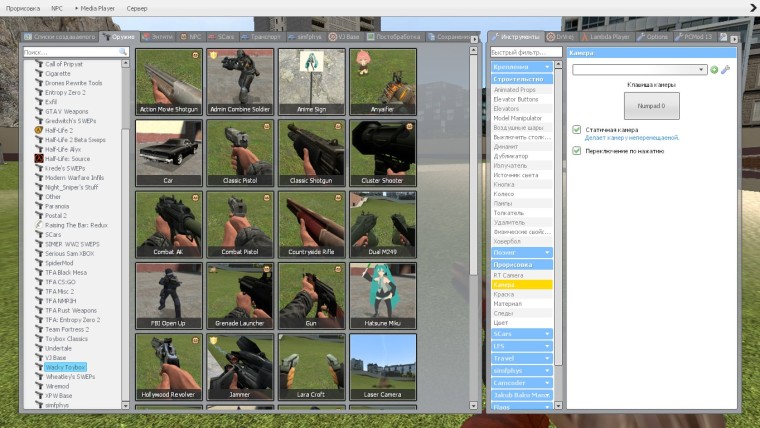The image size is (760, 428).
Task: Expand the Travel tool category
Action: [x=522, y=358]
